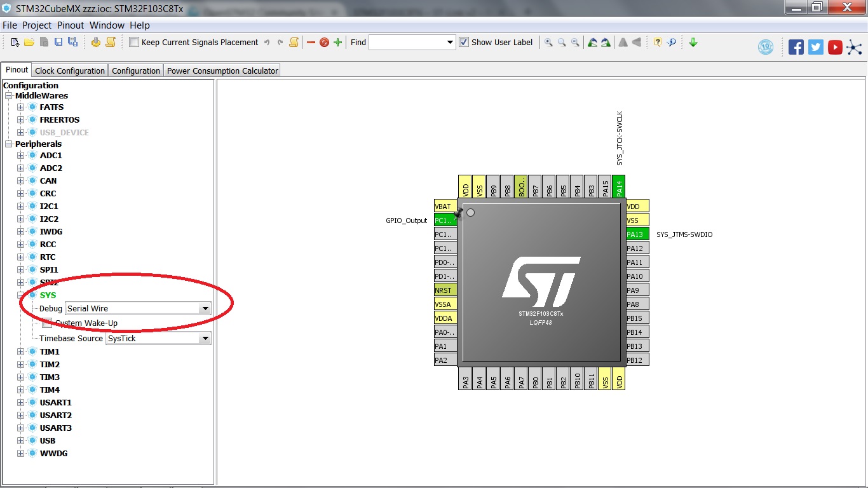
Task: Open the Debug Serial Wire dropdown
Action: [x=205, y=308]
